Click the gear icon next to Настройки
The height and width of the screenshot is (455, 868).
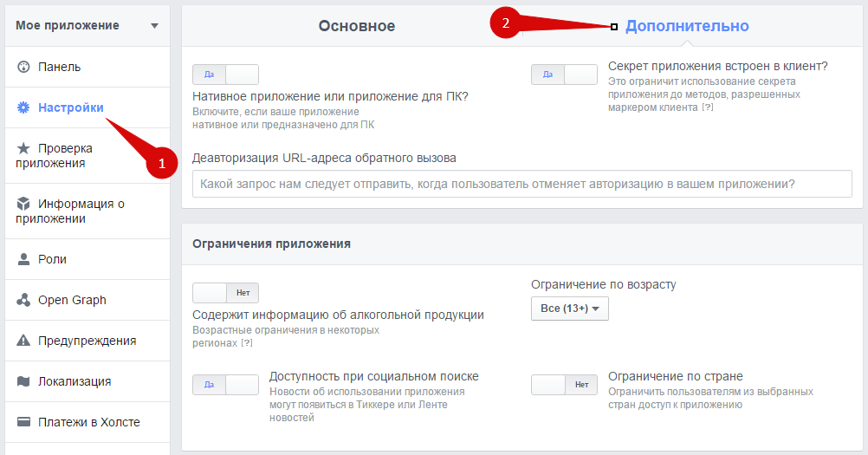pos(23,107)
